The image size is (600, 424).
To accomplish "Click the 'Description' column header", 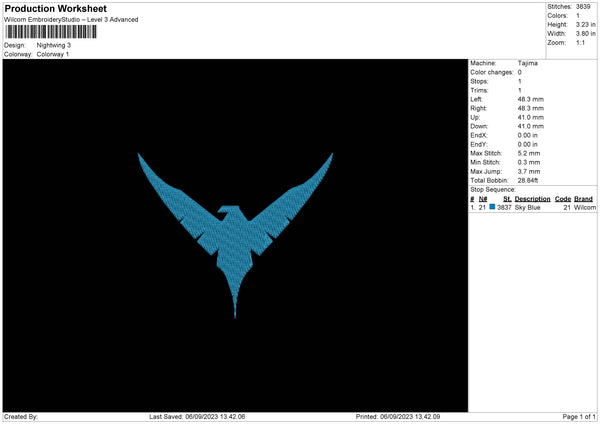I will point(532,199).
